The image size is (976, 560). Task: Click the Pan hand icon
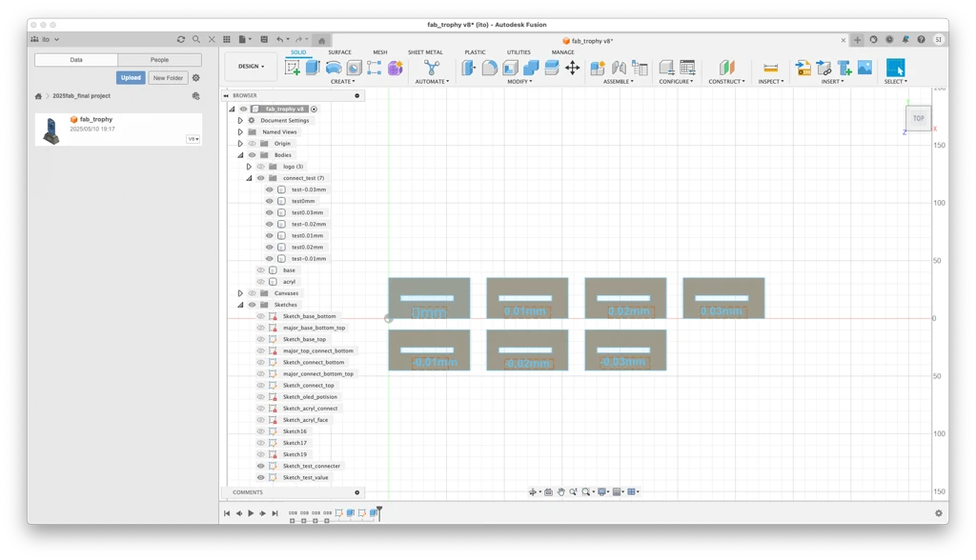tap(560, 491)
